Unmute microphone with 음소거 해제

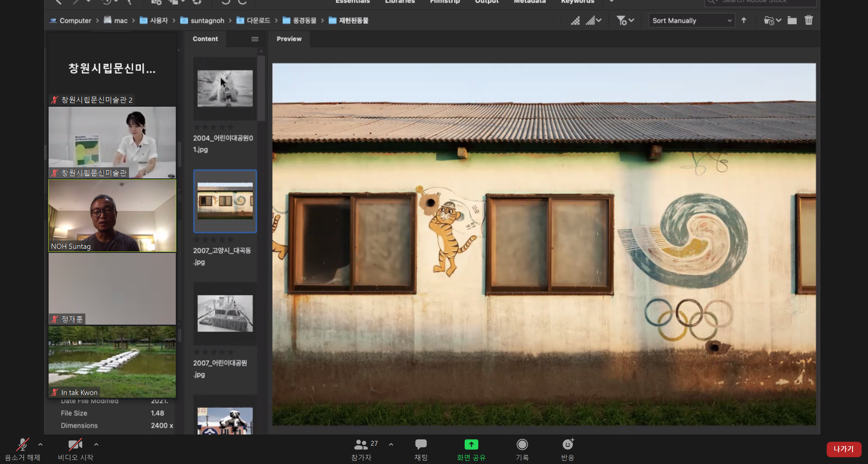pyautogui.click(x=22, y=449)
